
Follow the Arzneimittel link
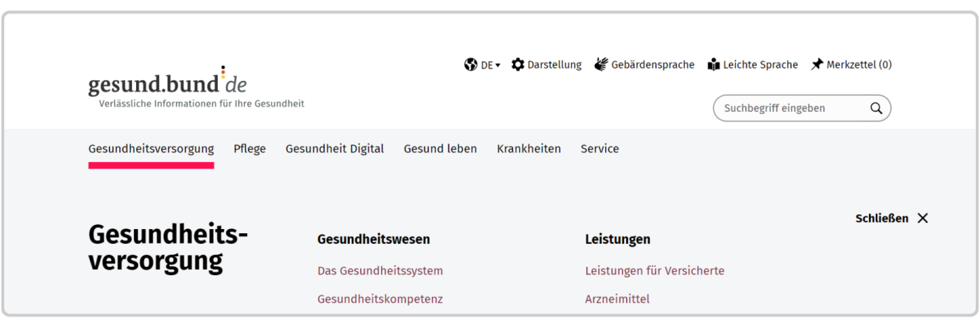point(617,299)
